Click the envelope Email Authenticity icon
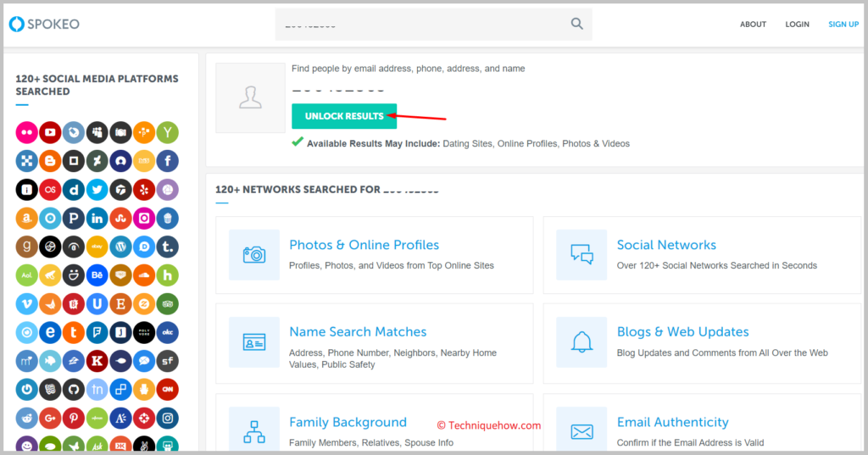The width and height of the screenshot is (868, 455). coord(581,431)
